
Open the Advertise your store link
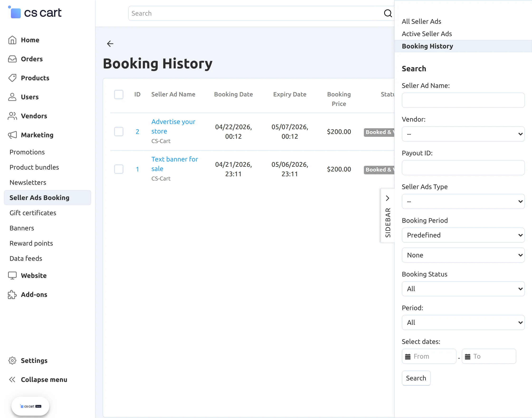[x=173, y=127]
